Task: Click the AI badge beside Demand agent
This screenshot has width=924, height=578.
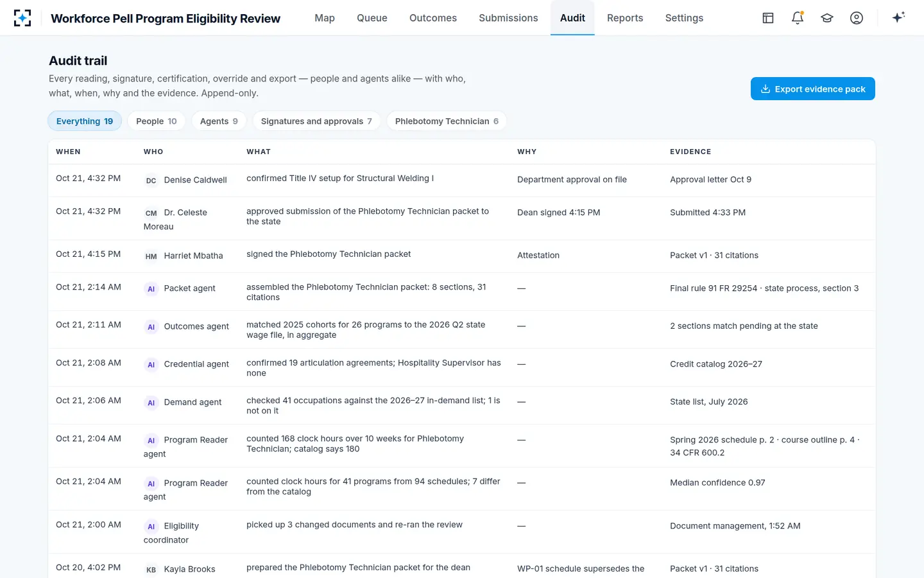Action: pos(151,403)
